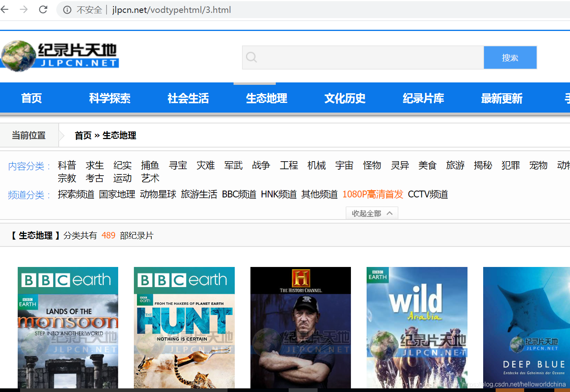Filter by 犯罪 category
This screenshot has height=392, width=570.
click(x=511, y=165)
